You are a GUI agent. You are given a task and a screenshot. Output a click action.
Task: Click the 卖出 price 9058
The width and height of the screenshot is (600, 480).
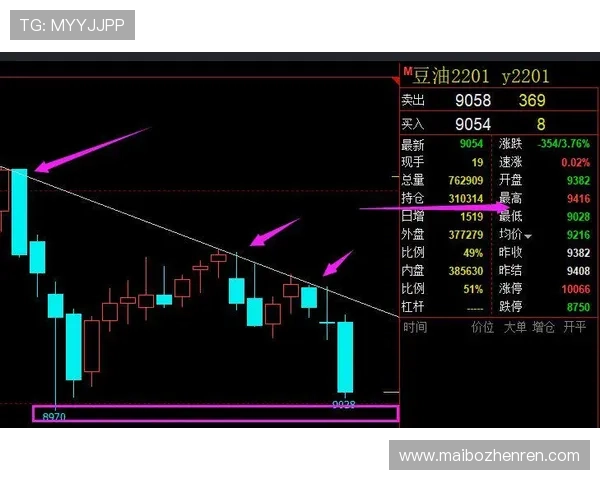472,100
